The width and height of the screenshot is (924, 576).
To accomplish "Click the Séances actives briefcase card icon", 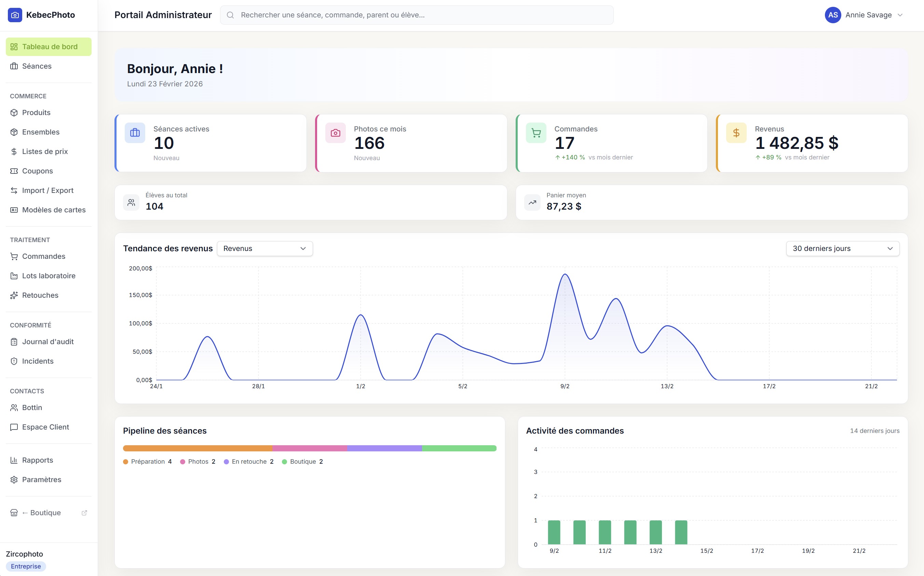I will (x=135, y=132).
